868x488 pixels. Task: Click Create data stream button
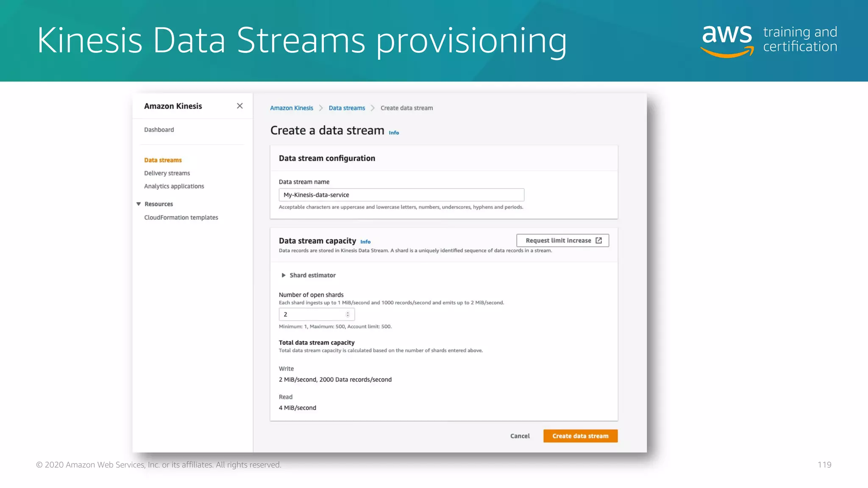pos(580,436)
